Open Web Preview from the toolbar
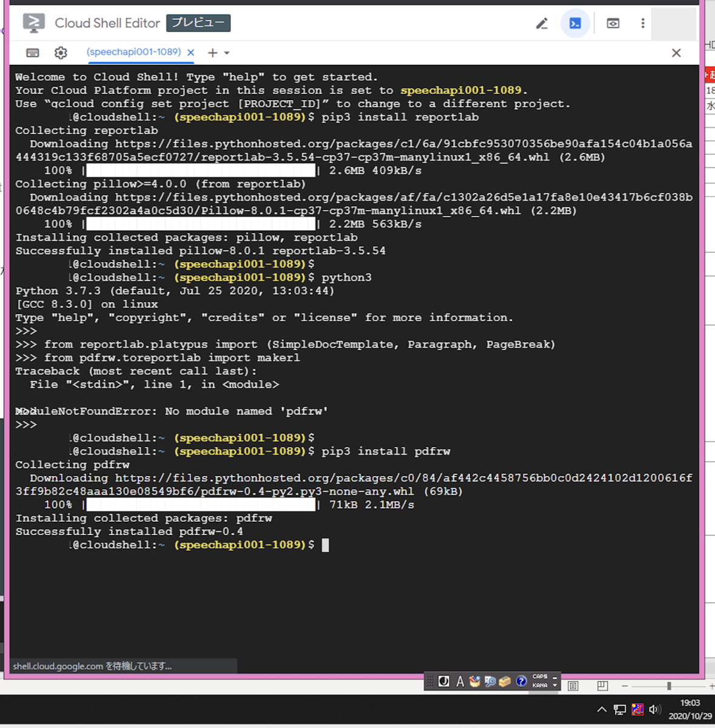Image resolution: width=715 pixels, height=728 pixels. click(x=613, y=22)
